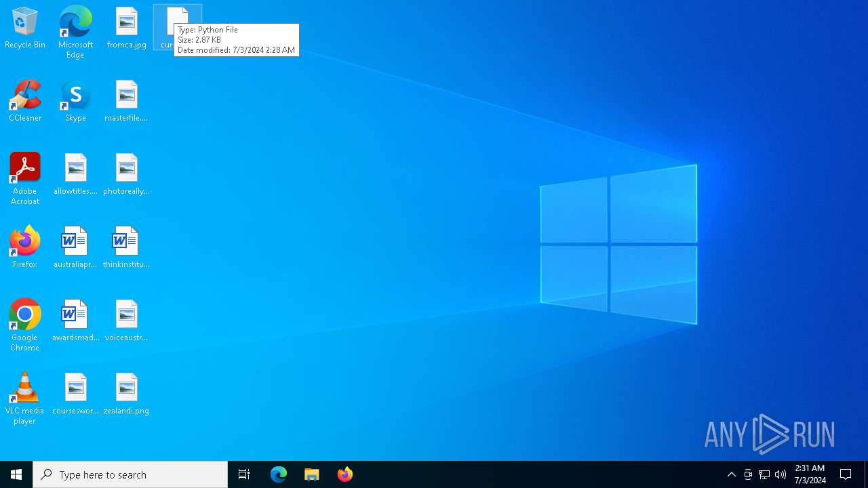This screenshot has height=488, width=868.
Task: Select the voiceaustr image file
Action: tap(127, 321)
